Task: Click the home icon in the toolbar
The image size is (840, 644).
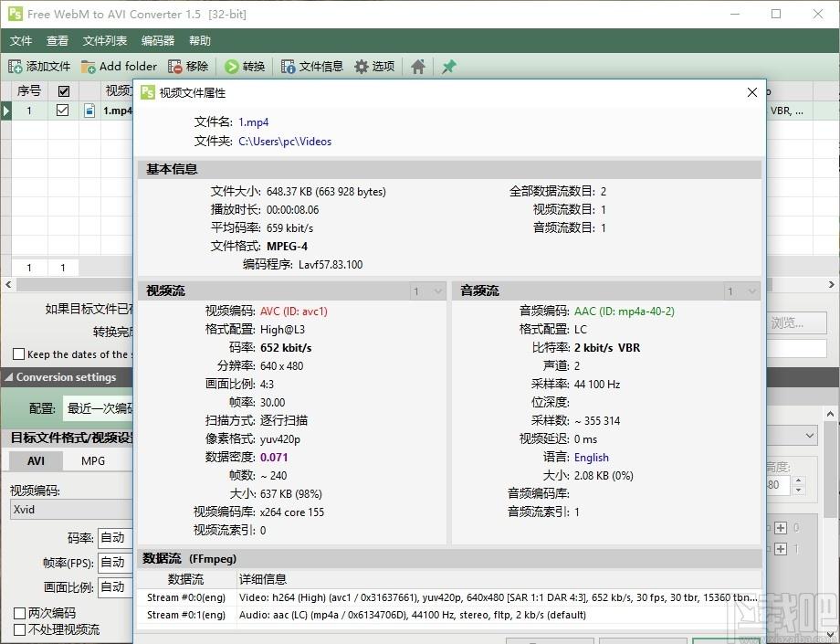Action: click(418, 67)
